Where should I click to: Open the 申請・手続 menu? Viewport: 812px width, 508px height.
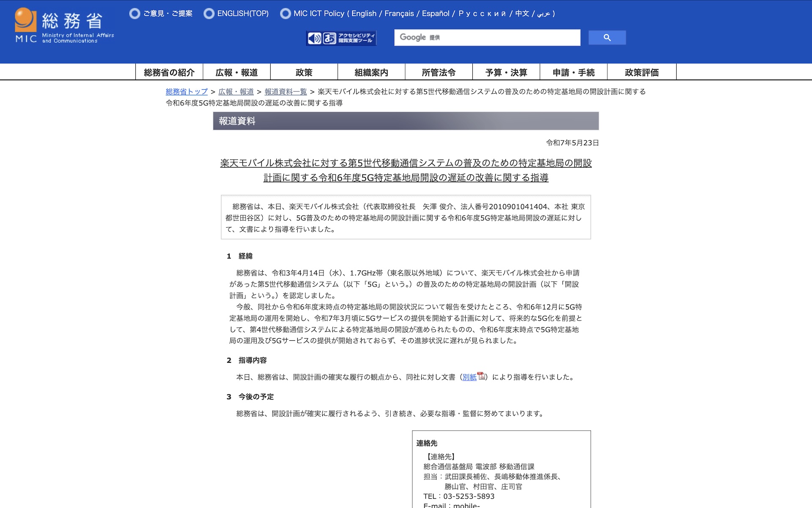tap(574, 72)
